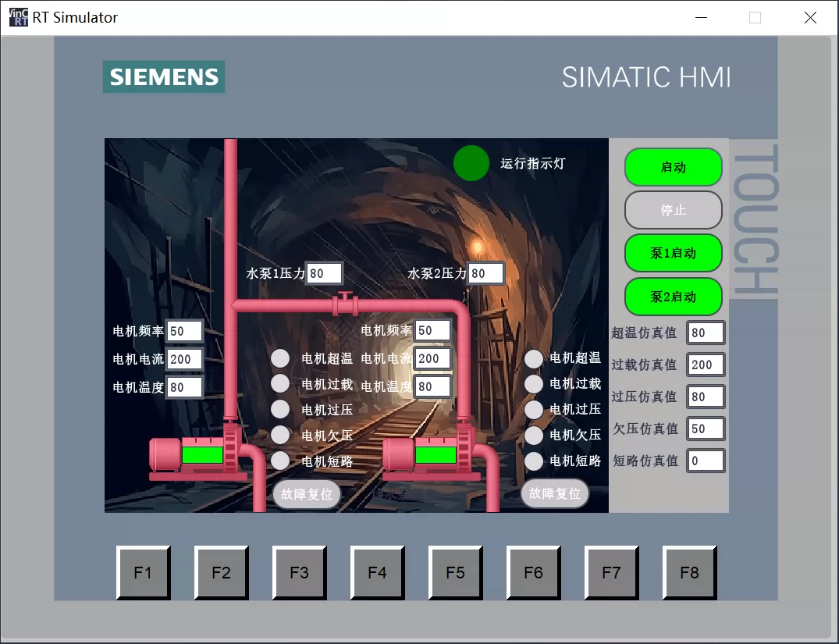Click the RT Simulator title bar icon
Screen dimensions: 839x644
(18, 17)
